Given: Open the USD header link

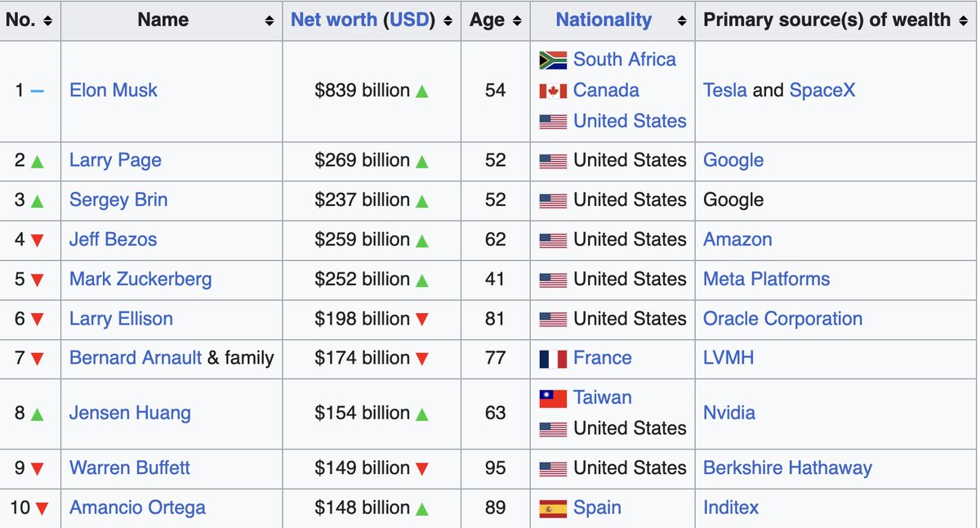Looking at the screenshot, I should 410,20.
